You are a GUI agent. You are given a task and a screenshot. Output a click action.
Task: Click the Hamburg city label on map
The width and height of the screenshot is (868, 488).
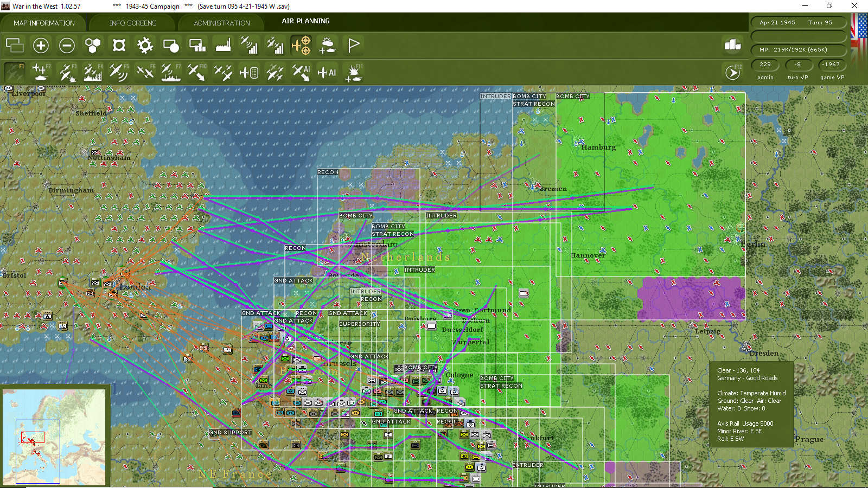[x=598, y=147]
